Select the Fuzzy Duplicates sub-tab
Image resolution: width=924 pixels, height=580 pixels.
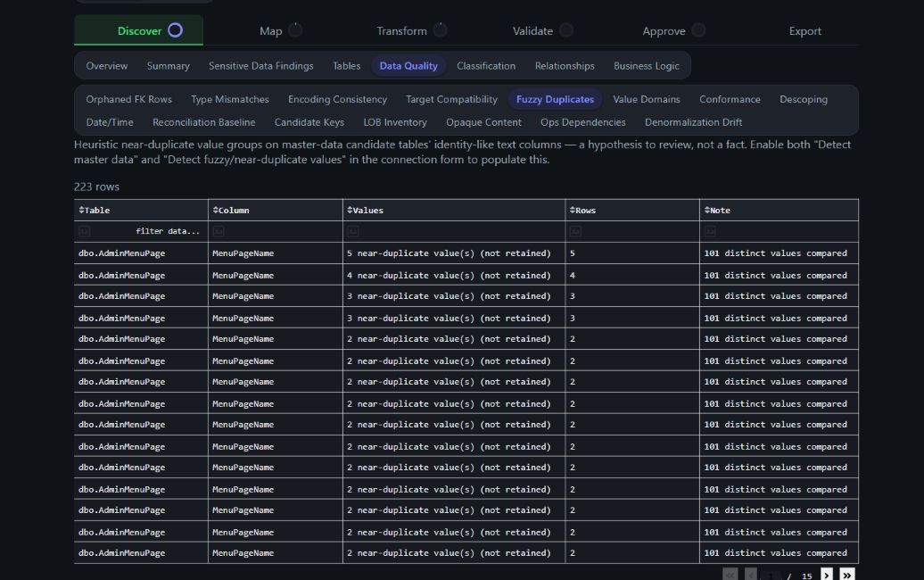coord(555,99)
